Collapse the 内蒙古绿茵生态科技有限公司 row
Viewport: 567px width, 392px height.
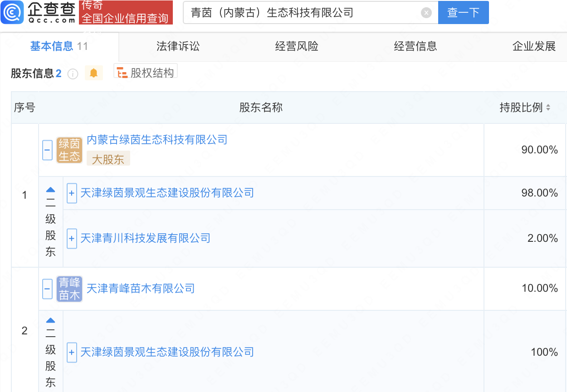[48, 150]
